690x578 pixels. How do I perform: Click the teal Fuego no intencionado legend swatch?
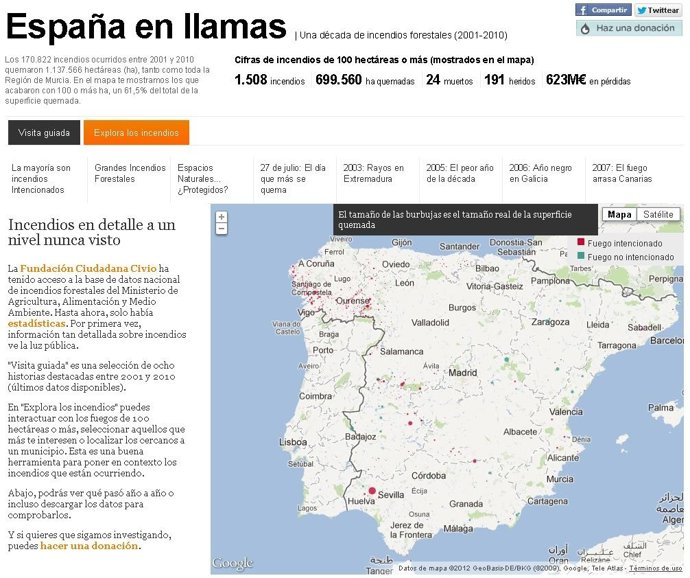point(581,256)
